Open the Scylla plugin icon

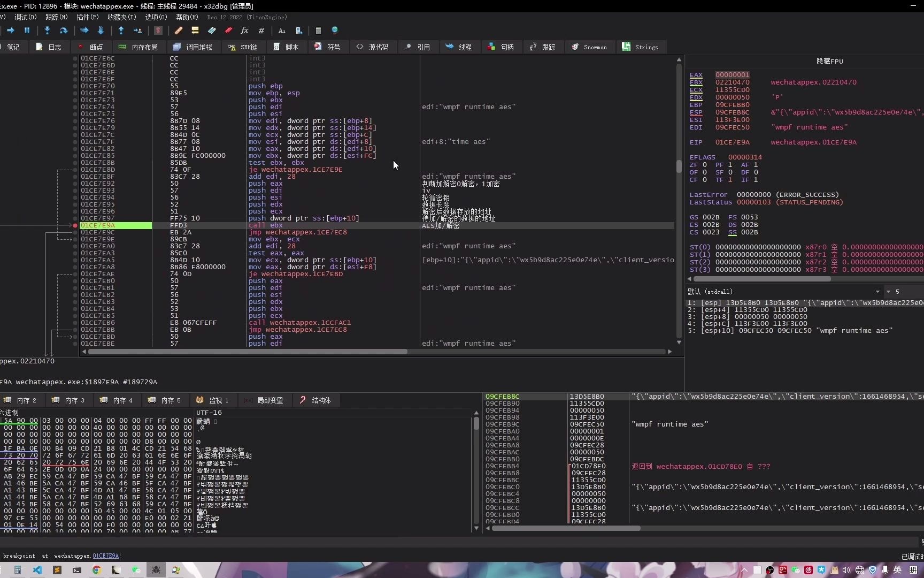tap(158, 31)
